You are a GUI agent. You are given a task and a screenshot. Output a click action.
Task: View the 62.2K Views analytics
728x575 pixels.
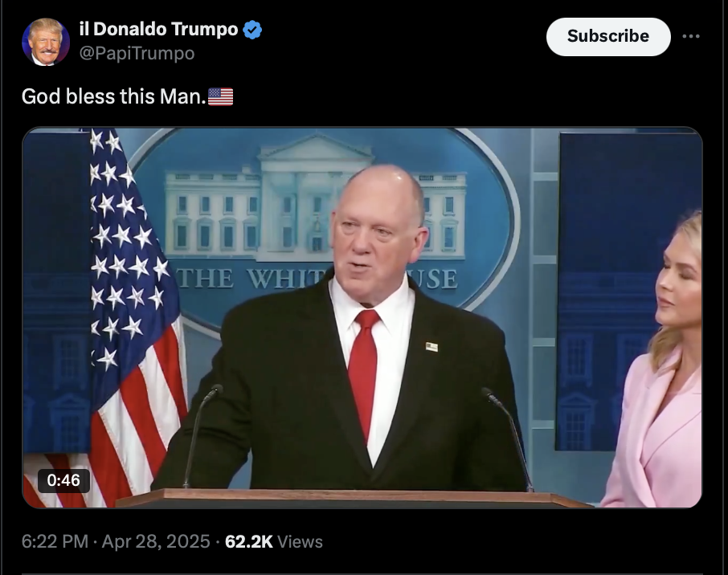(x=274, y=541)
